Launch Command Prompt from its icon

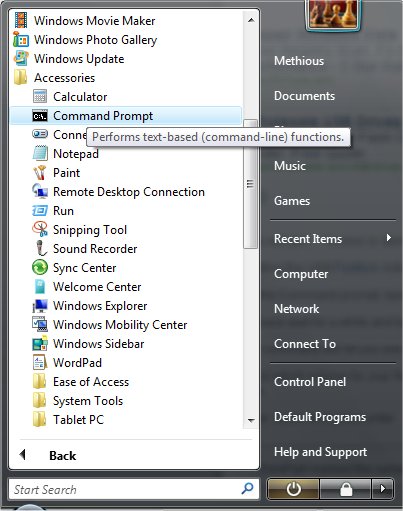[40, 116]
